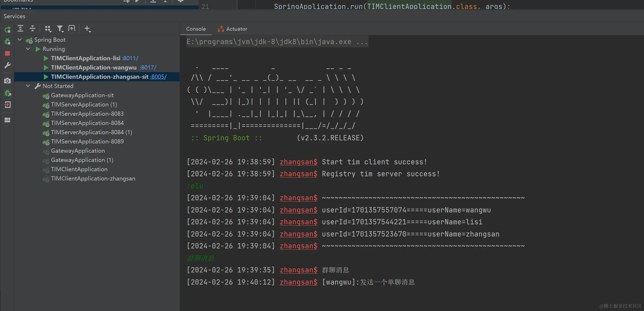Click the red Stop button
644x311 pixels.
(x=7, y=53)
